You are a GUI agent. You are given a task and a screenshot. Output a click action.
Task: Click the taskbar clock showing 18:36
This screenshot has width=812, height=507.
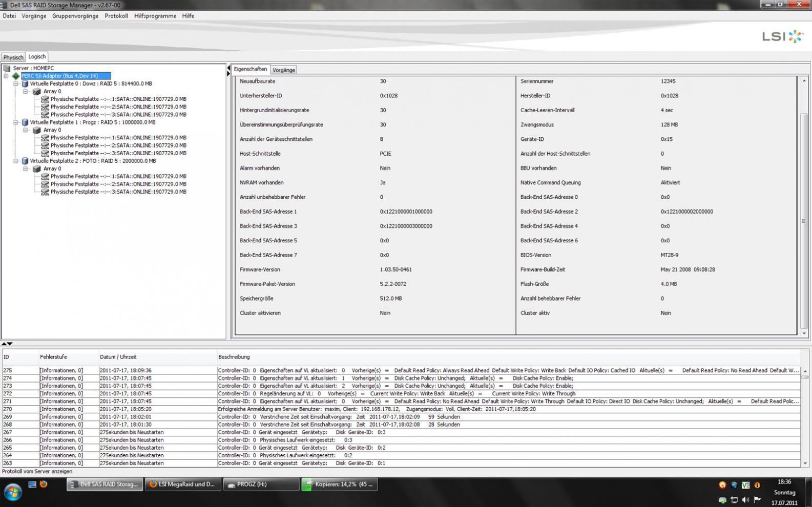pos(784,482)
